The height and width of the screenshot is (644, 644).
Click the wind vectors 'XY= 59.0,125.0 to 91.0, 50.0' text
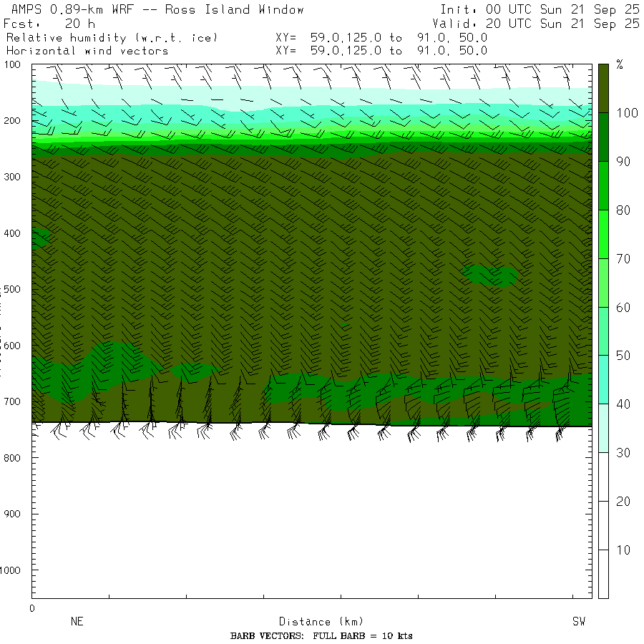(x=381, y=51)
